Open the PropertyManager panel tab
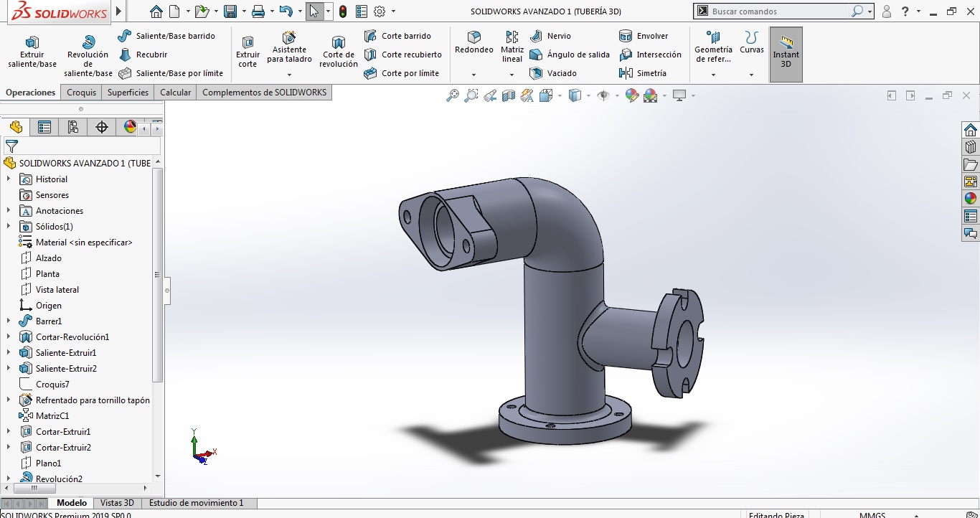Screen dimensions: 980x518 [44, 127]
